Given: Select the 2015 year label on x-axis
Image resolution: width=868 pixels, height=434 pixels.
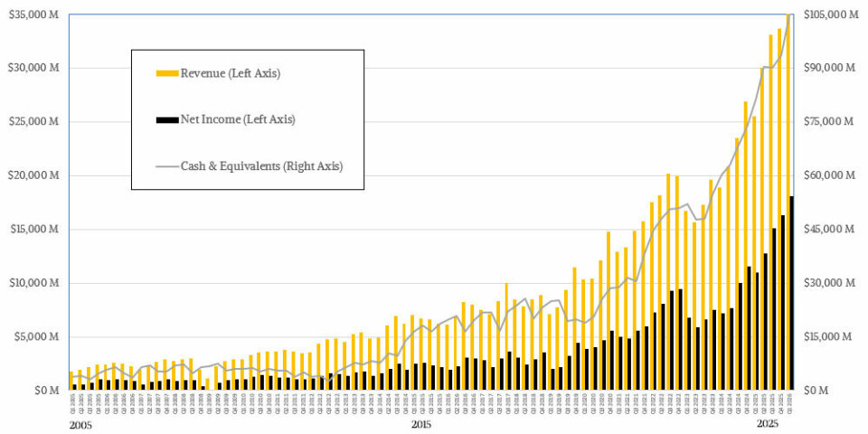Looking at the screenshot, I should click(x=421, y=424).
